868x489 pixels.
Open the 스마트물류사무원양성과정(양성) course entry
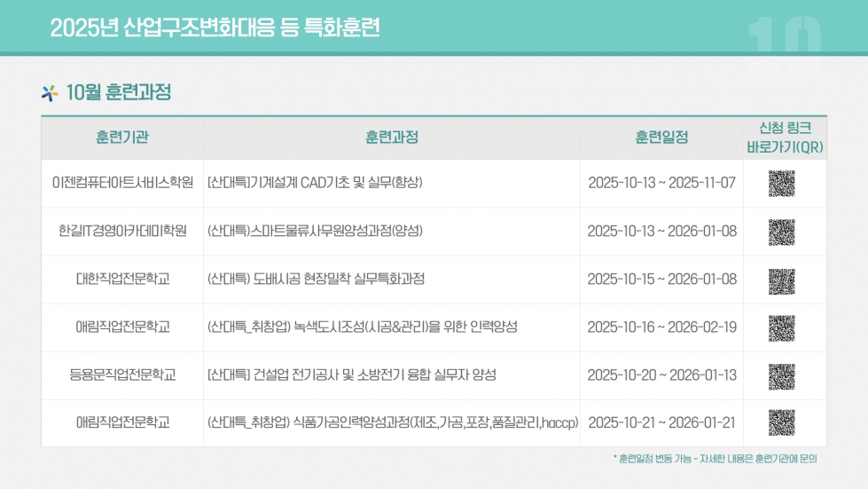pos(315,231)
